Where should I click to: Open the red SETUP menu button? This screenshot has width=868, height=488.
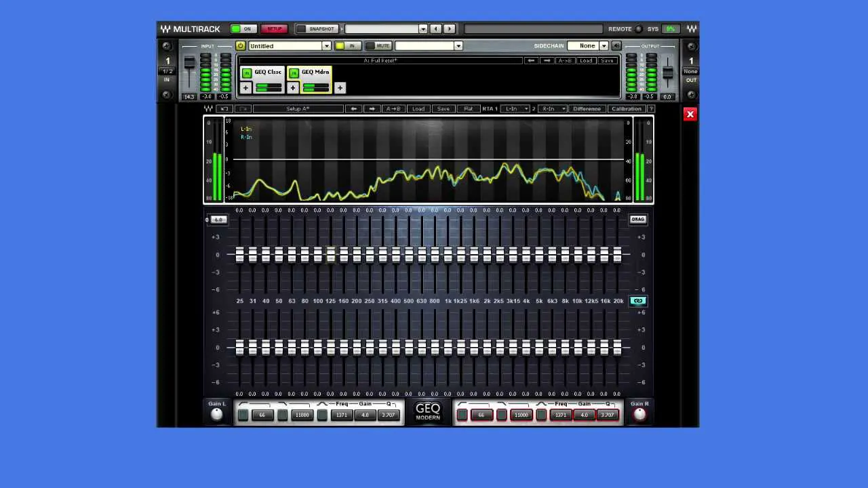(274, 29)
